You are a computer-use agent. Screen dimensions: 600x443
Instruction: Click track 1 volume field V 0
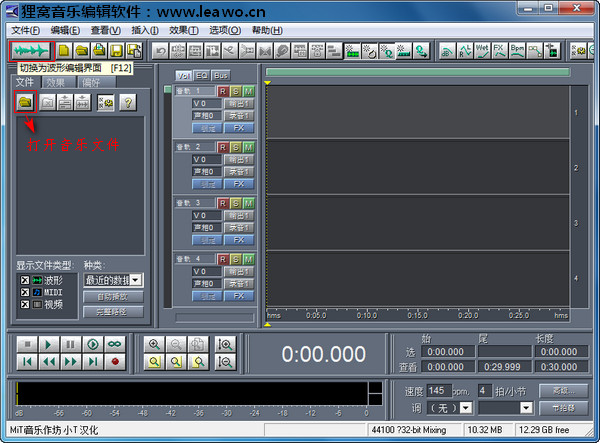[x=207, y=104]
